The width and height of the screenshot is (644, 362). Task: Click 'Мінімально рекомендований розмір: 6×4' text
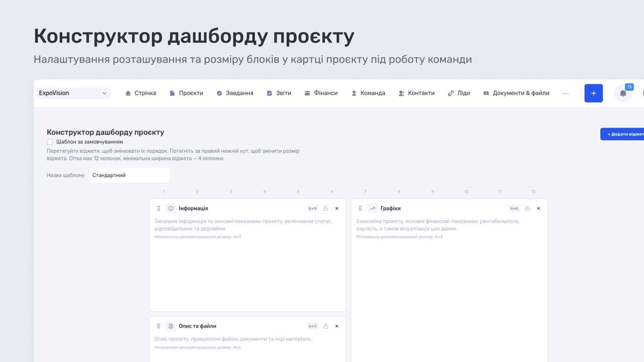click(x=399, y=237)
